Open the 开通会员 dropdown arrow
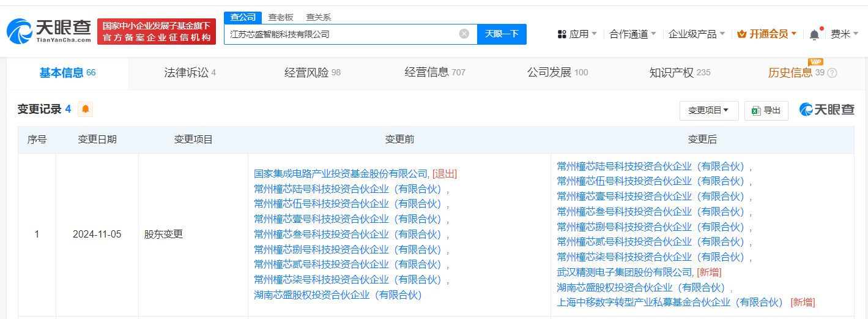The image size is (868, 319). click(794, 34)
